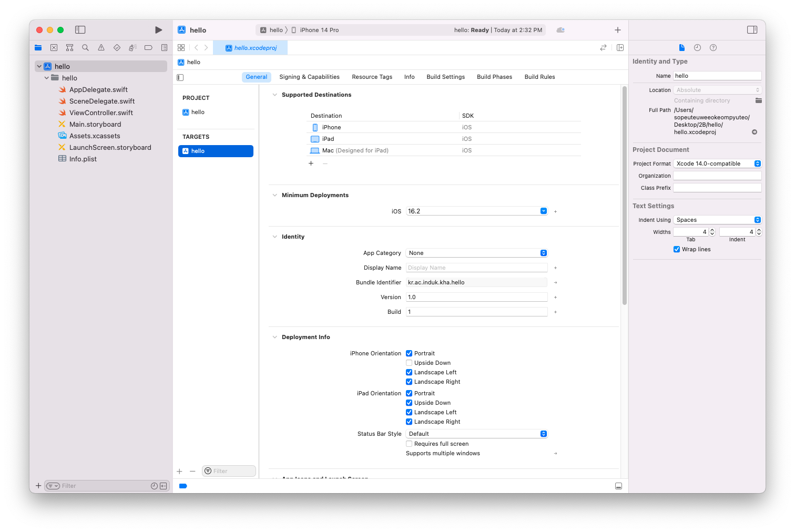Collapse the hello project root in navigator
The width and height of the screenshot is (795, 532).
(x=39, y=66)
